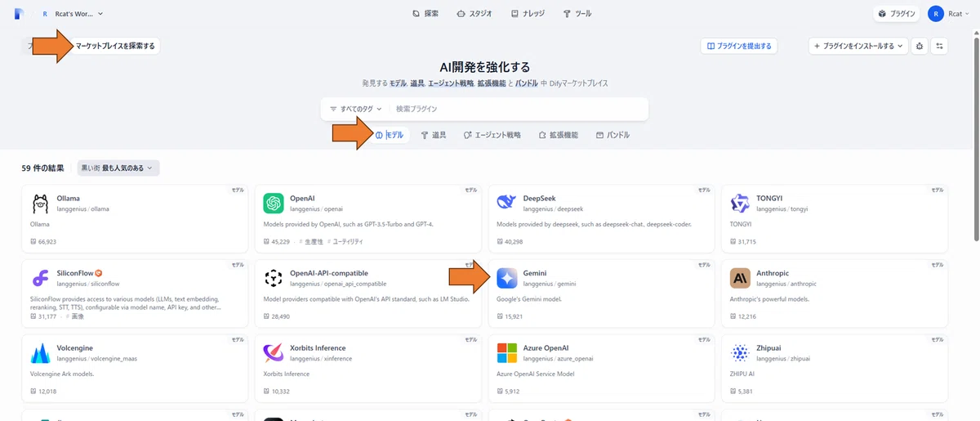Click the round R user avatar

tap(936, 14)
